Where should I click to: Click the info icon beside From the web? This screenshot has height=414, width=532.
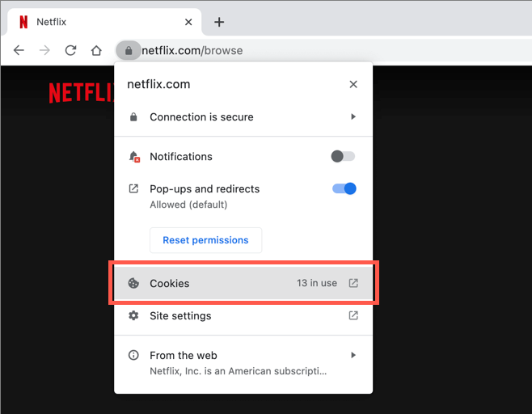click(133, 355)
